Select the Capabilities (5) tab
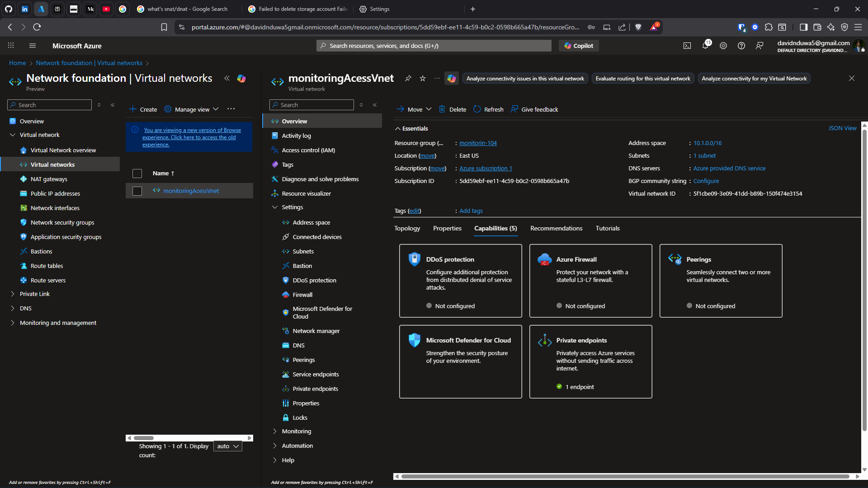 [x=495, y=228]
